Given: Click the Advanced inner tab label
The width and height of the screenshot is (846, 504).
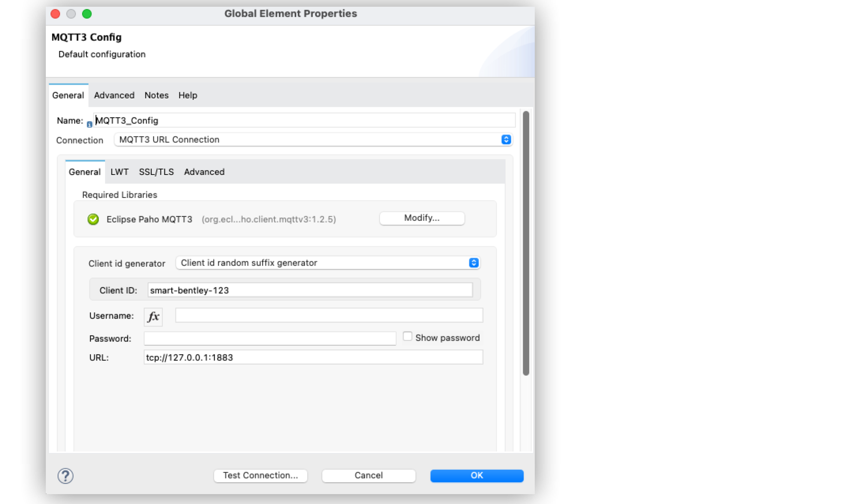Looking at the screenshot, I should click(x=204, y=172).
